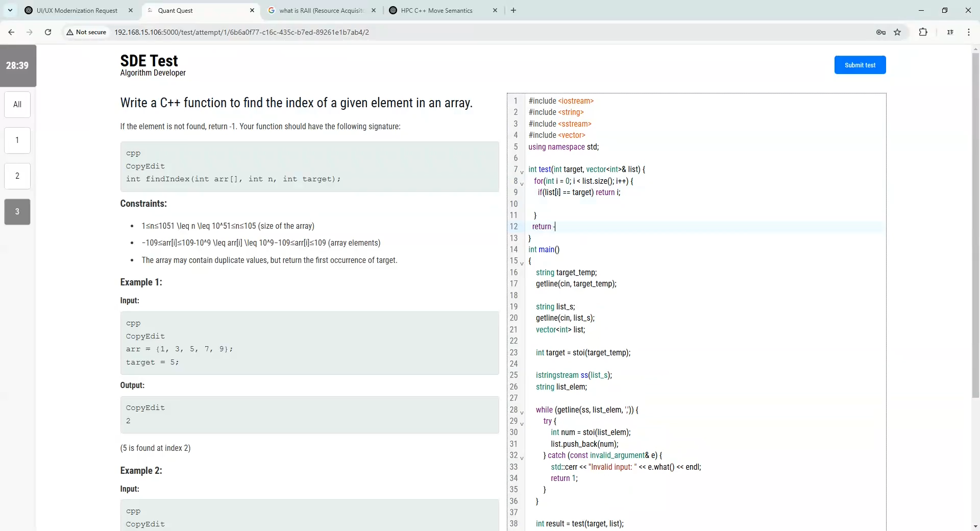Close the Quant Quest tab
The height and width of the screenshot is (531, 980).
252,10
